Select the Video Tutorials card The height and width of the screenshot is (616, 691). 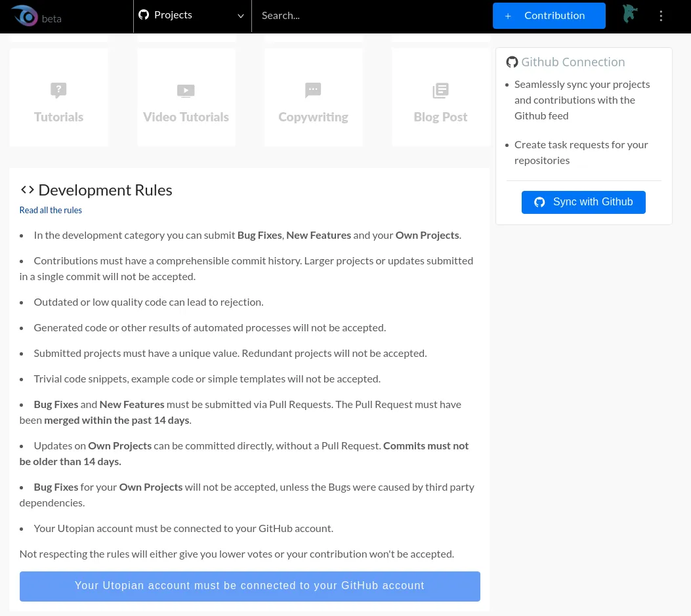[186, 97]
